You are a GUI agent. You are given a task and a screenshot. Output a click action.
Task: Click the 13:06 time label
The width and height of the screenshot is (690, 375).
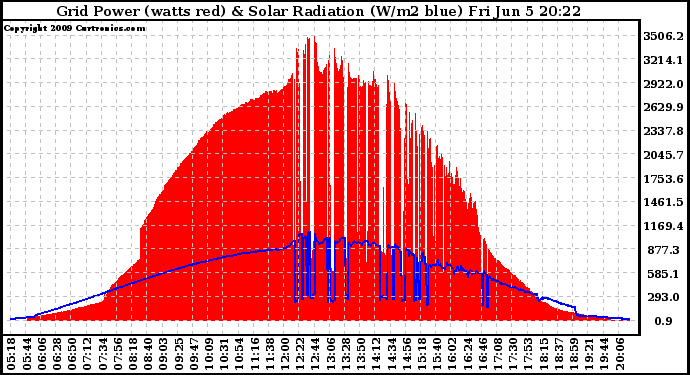pyautogui.click(x=330, y=354)
